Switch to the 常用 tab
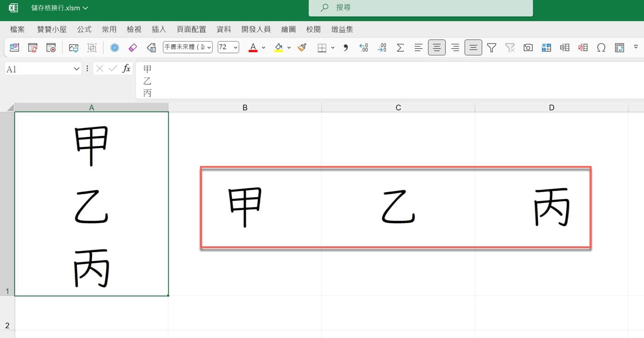The height and width of the screenshot is (338, 644). (x=109, y=29)
